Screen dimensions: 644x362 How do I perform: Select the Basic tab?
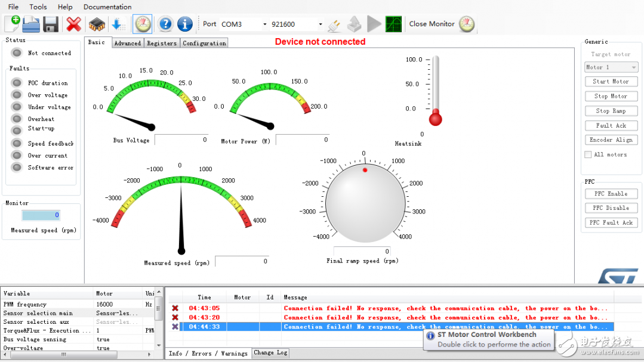(x=97, y=42)
